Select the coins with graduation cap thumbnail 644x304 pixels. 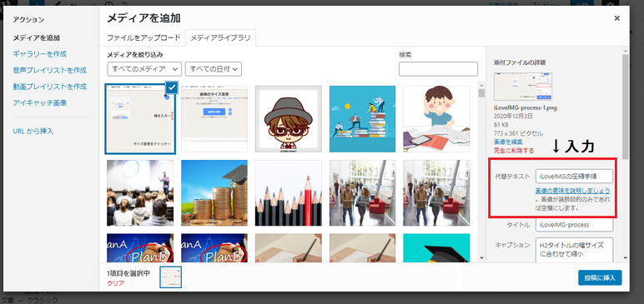click(x=214, y=193)
